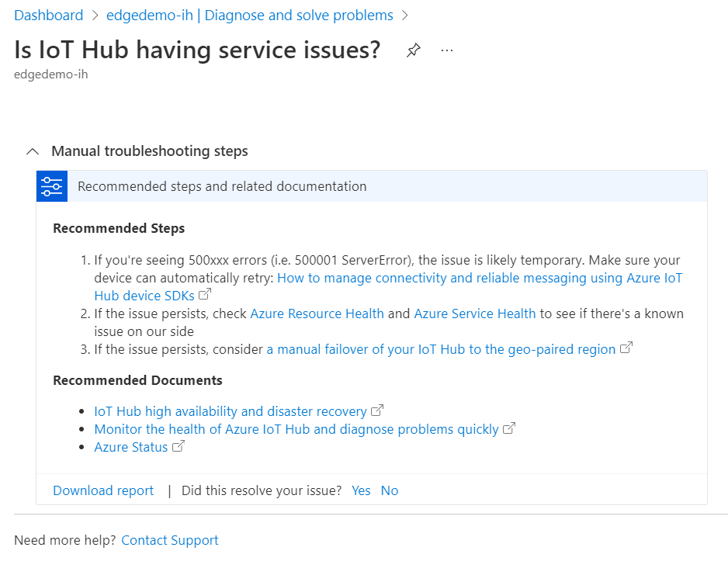The height and width of the screenshot is (575, 728).
Task: Click the breadcrumb chevron after Dashboard
Action: pos(94,15)
